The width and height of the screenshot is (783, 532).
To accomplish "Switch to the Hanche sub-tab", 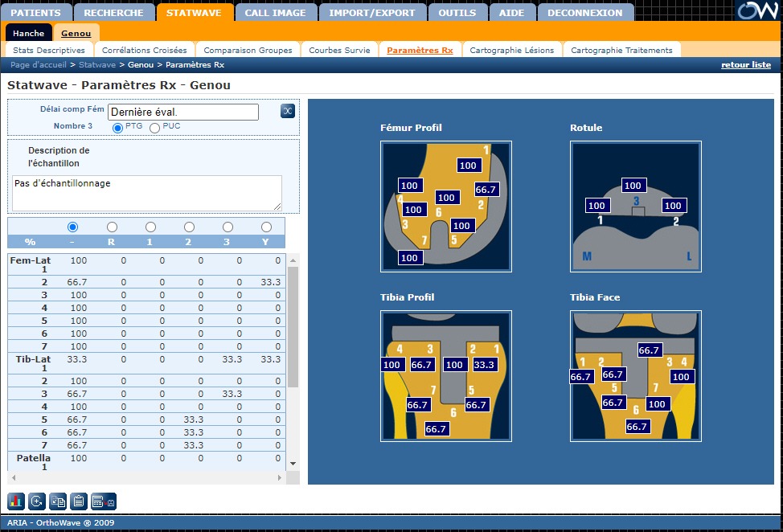I will [28, 33].
